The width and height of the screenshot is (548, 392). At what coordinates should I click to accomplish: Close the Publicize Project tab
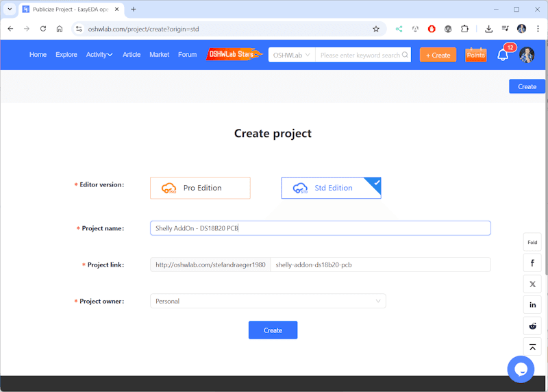tap(116, 10)
